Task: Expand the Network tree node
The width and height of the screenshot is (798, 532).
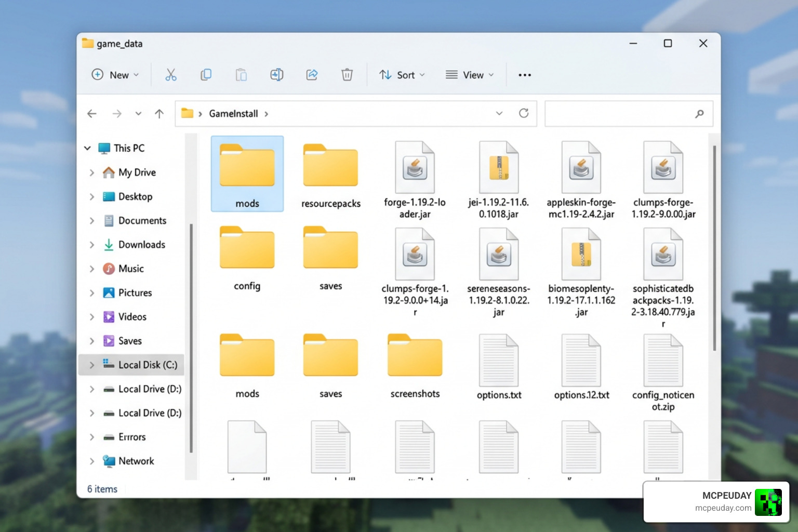Action: tap(92, 461)
